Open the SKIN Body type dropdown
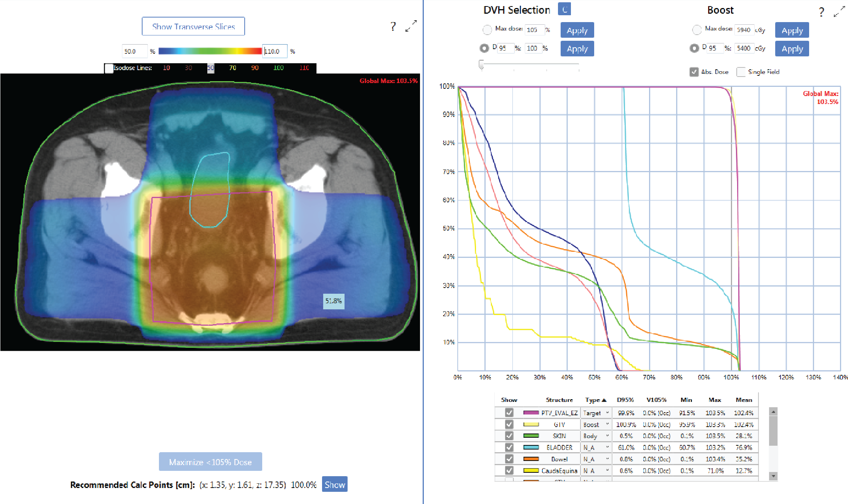This screenshot has height=504, width=848. [x=607, y=436]
